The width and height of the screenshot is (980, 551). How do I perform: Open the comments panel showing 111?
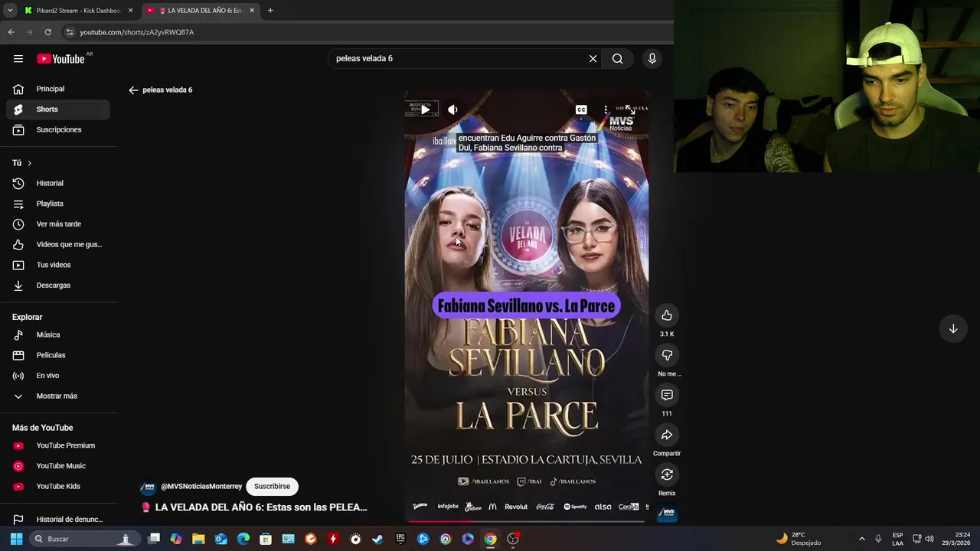point(667,395)
